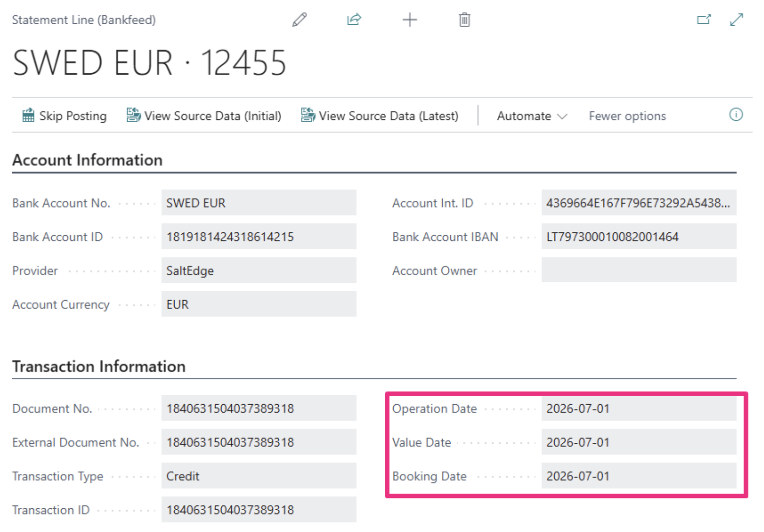Click the Document No. label

point(52,409)
